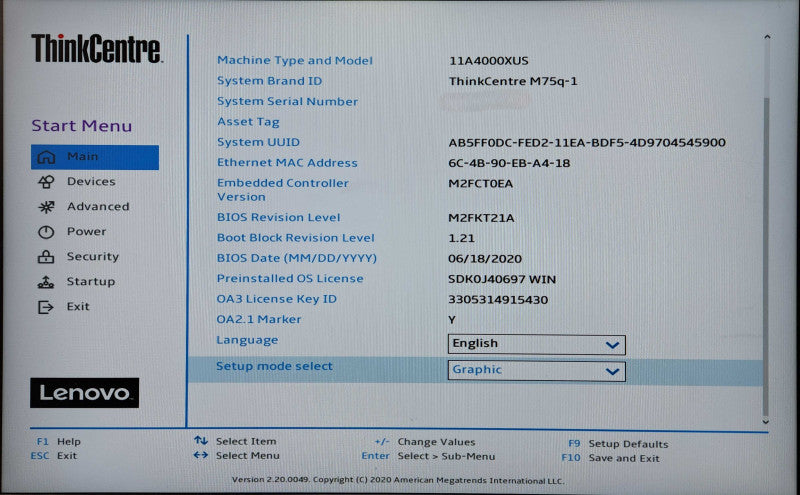Open the Security menu

[x=92, y=257]
